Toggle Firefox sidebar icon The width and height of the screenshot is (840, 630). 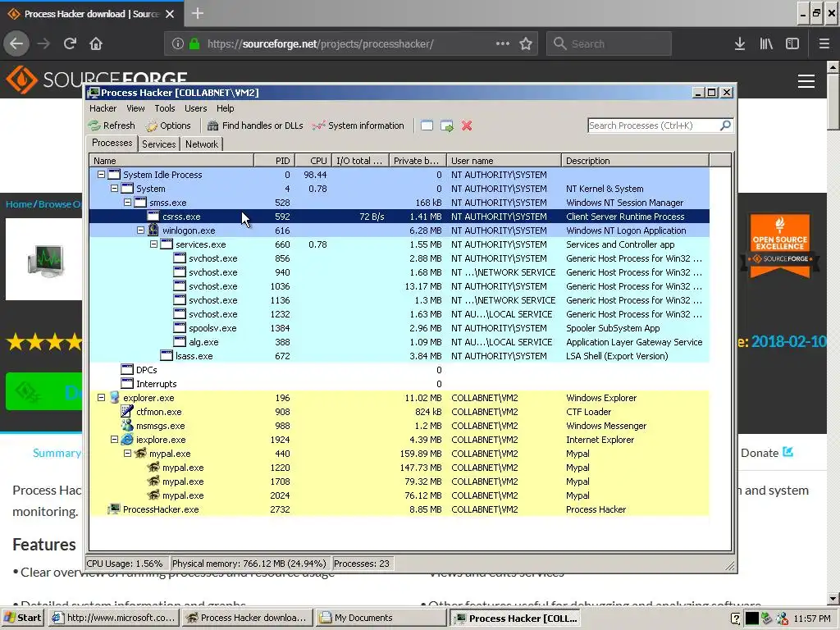(792, 43)
